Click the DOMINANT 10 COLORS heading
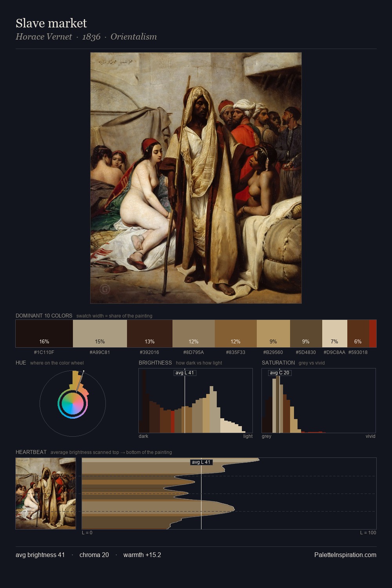Viewport: 392px width, 588px height. [44, 316]
